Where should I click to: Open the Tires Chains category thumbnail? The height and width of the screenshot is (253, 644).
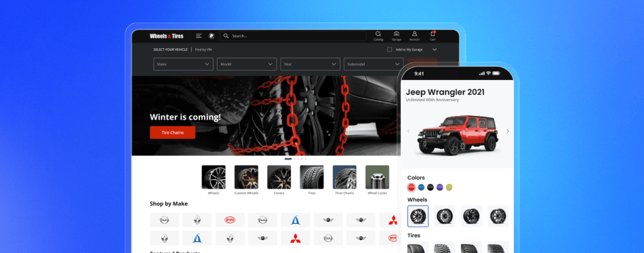click(x=344, y=177)
